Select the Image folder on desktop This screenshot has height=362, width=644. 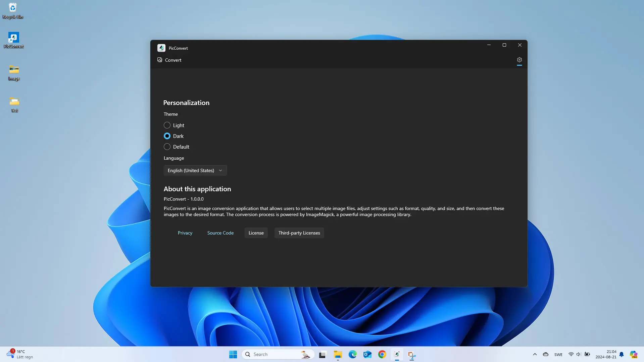[14, 72]
